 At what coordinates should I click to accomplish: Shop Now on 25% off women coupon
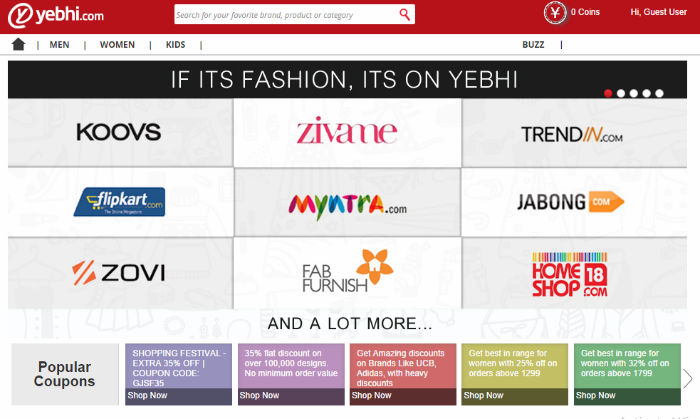coord(483,395)
